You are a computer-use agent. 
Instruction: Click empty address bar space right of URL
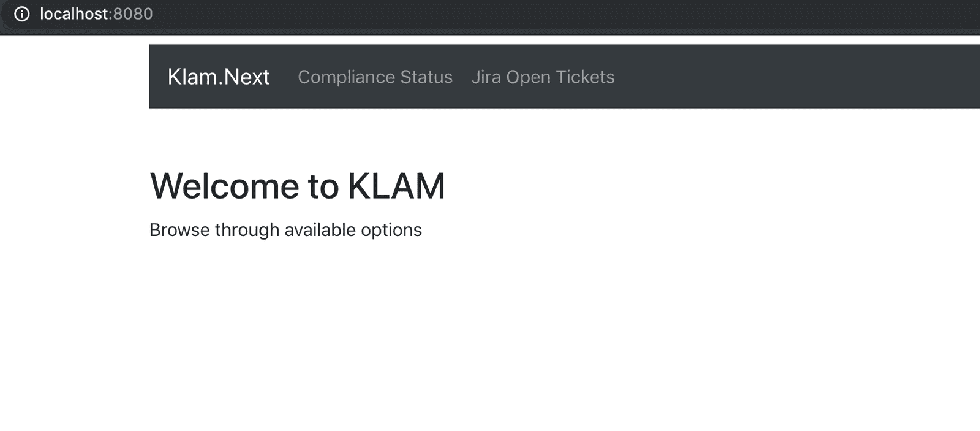pyautogui.click(x=551, y=14)
